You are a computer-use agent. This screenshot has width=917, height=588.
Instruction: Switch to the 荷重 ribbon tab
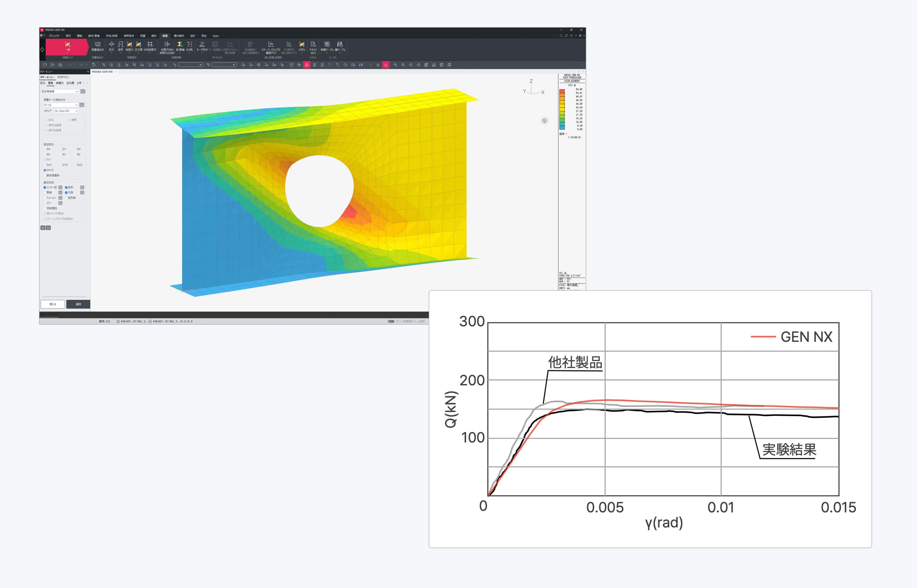pos(143,36)
